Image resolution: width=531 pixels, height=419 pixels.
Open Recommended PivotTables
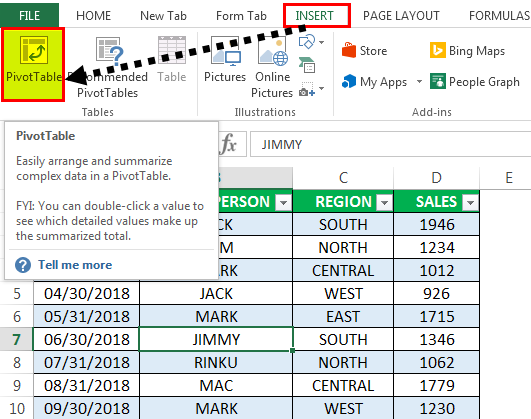(108, 68)
